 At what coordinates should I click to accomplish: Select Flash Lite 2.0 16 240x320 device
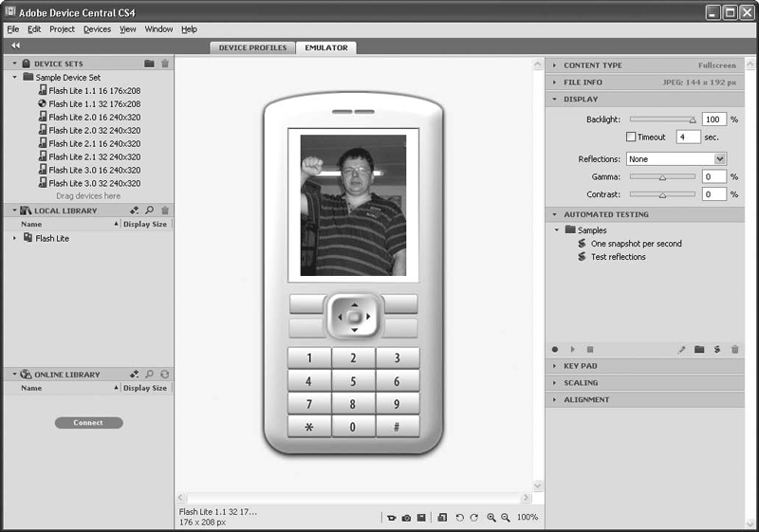tap(94, 117)
